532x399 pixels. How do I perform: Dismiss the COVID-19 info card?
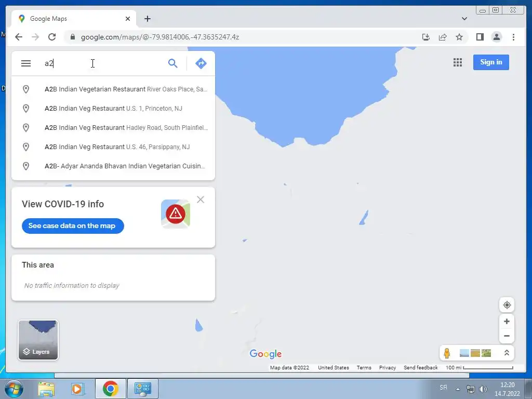click(201, 199)
